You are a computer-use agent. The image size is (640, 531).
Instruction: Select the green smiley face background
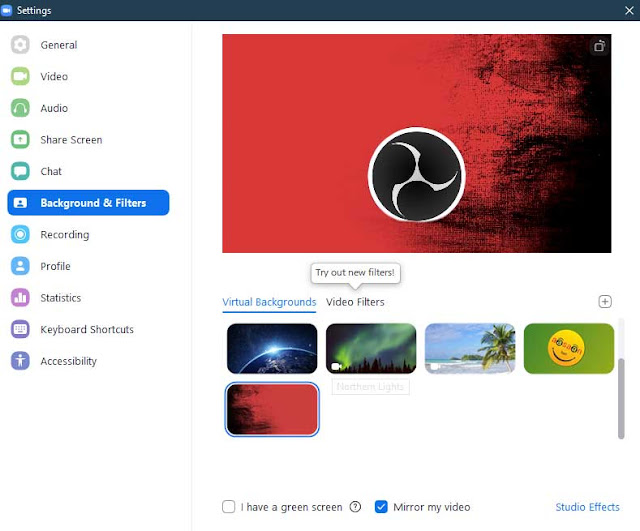click(x=569, y=349)
